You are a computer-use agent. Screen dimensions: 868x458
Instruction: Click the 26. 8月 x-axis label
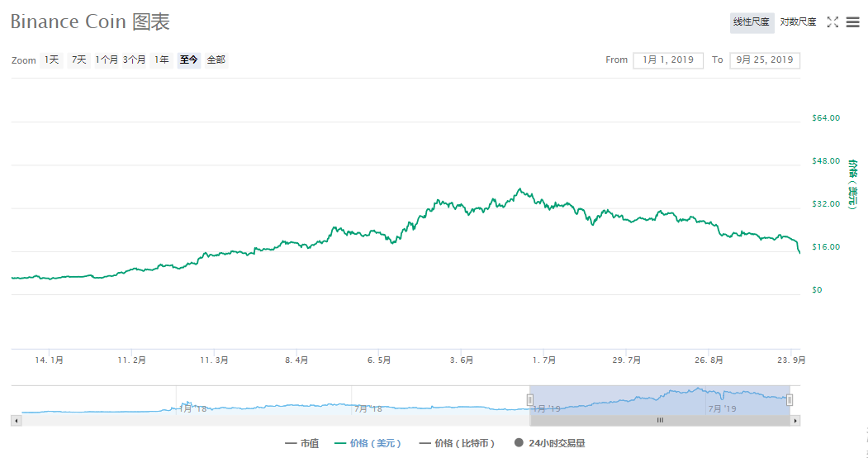(x=709, y=360)
